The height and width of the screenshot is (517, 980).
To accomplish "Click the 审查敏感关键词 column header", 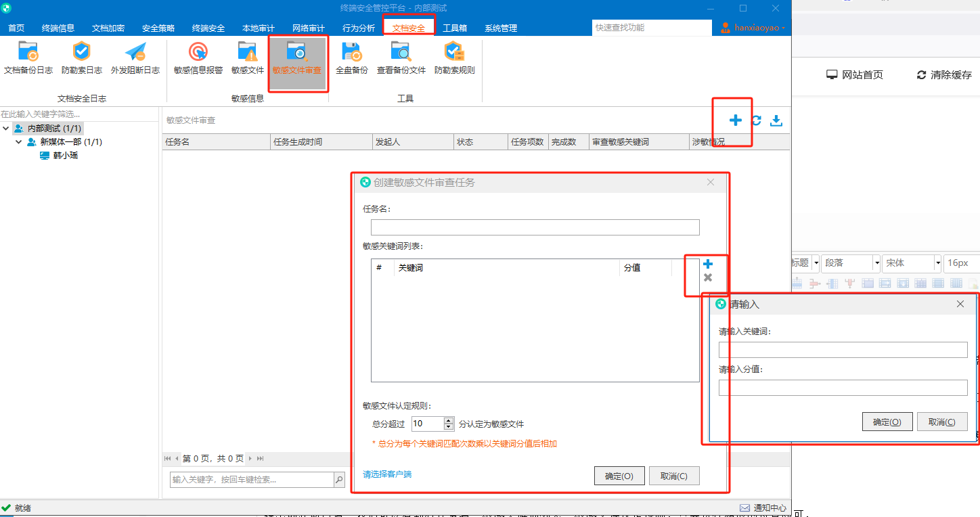I will tap(639, 142).
